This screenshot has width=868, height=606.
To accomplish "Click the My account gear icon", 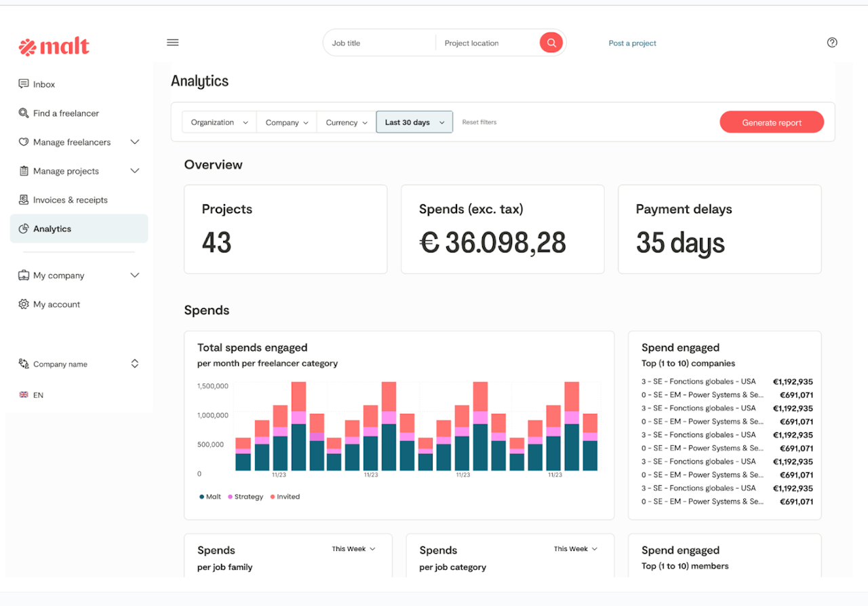I will 24,305.
